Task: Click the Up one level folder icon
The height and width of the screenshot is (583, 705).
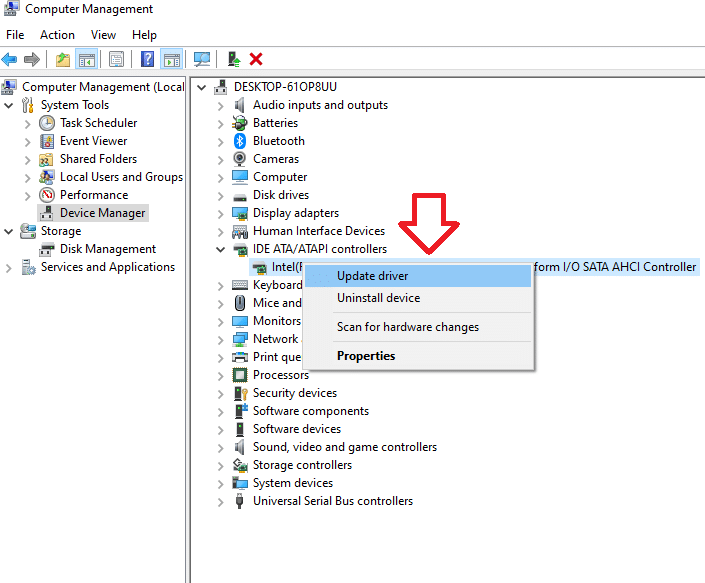Action: pyautogui.click(x=63, y=59)
